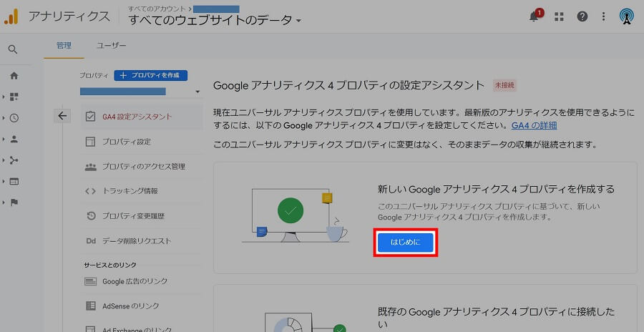Click the プロパティのアクセス管理 people icon

[x=90, y=167]
